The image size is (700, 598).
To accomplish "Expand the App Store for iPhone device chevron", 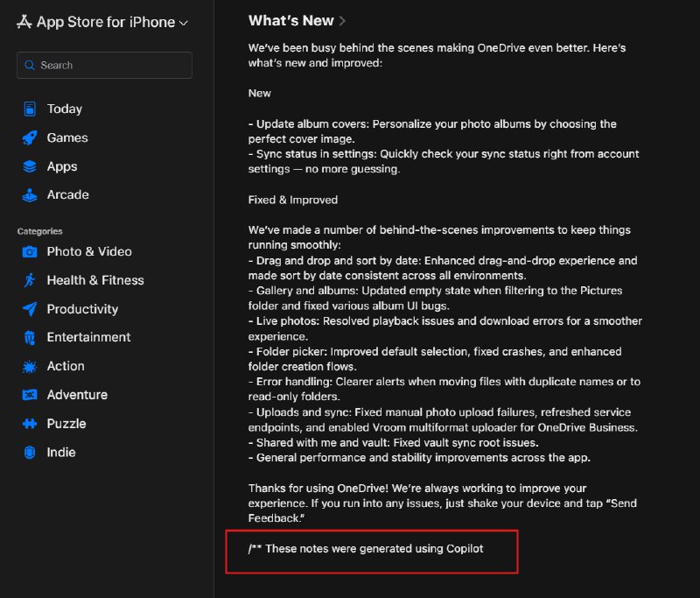I will point(182,22).
